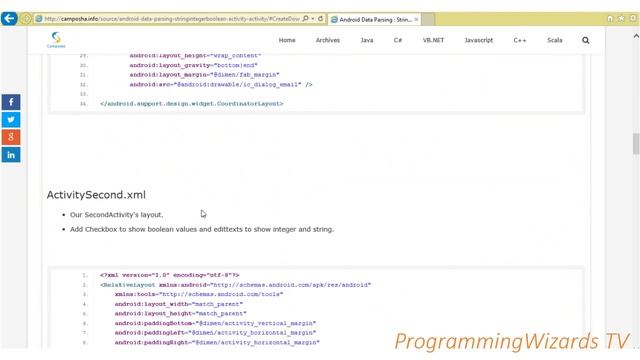This screenshot has width=640, height=360.
Task: Open the C++ menu item
Action: point(520,40)
